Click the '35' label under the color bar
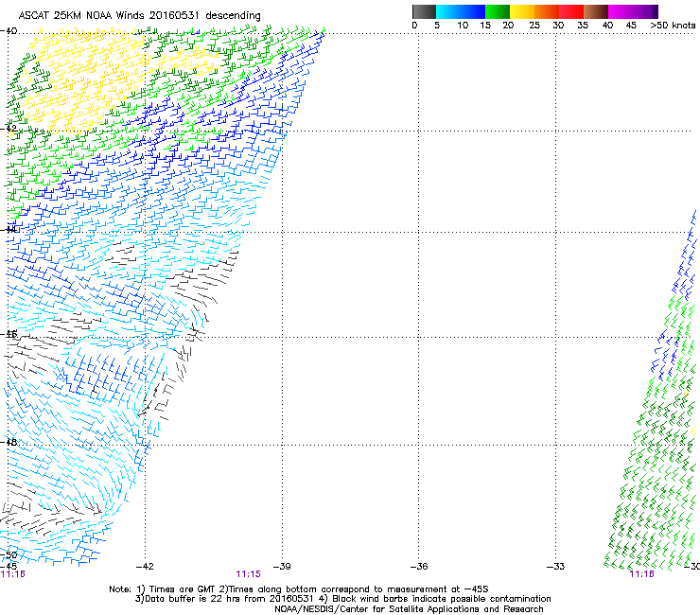The width and height of the screenshot is (700, 615). 583,26
